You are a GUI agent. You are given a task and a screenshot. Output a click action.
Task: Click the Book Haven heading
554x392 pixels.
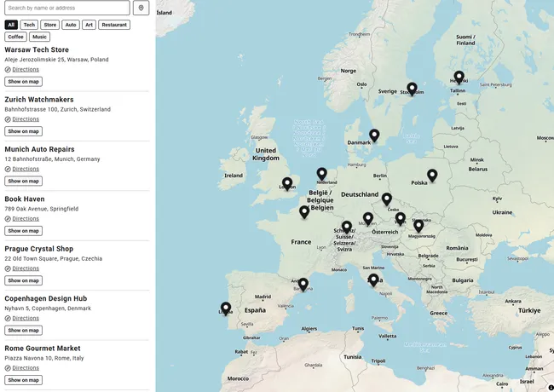pyautogui.click(x=25, y=199)
